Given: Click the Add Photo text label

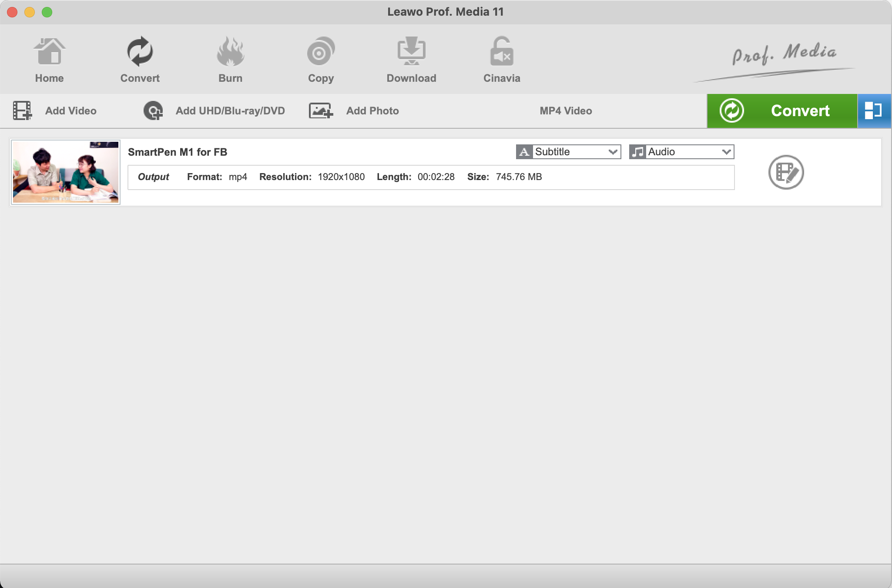Looking at the screenshot, I should [x=372, y=111].
